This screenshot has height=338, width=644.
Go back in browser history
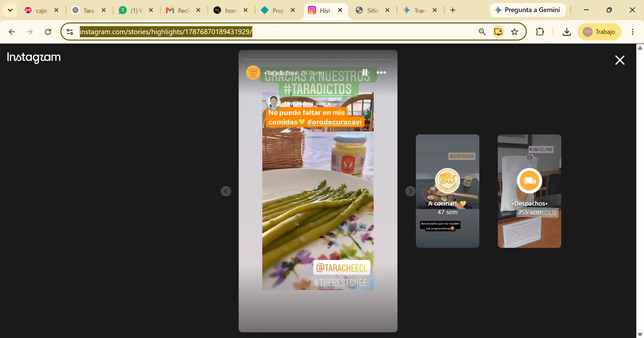pos(12,32)
